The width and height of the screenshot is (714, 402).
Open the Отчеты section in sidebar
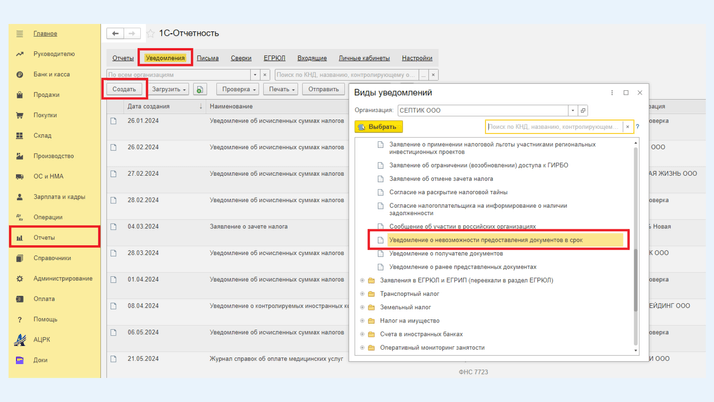coord(45,238)
